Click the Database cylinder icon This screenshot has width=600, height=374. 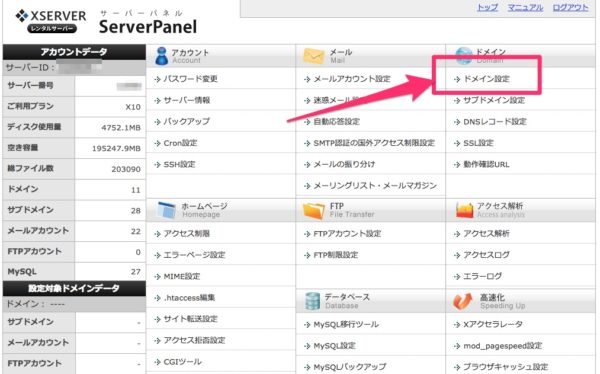point(313,301)
